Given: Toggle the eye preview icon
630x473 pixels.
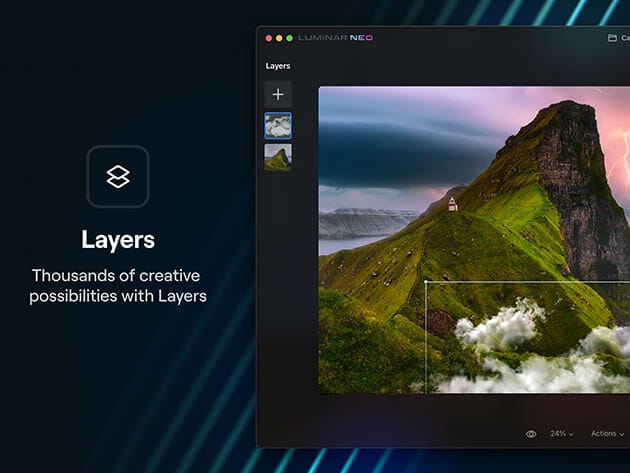Looking at the screenshot, I should 531,434.
